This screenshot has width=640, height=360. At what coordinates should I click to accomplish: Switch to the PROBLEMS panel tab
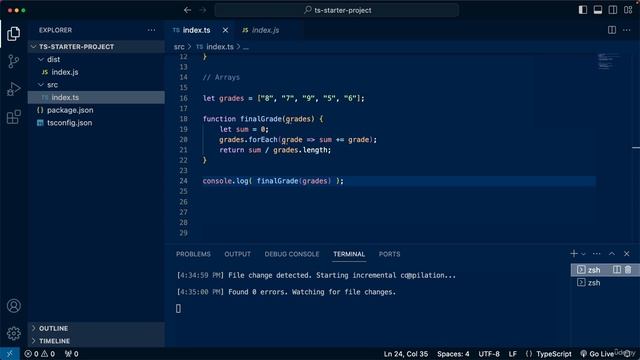pyautogui.click(x=193, y=254)
